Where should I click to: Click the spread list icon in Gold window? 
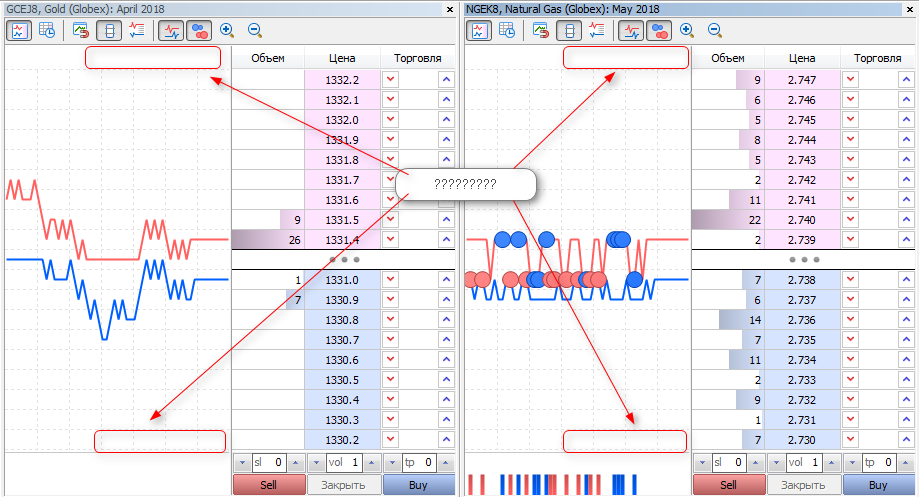tap(137, 30)
